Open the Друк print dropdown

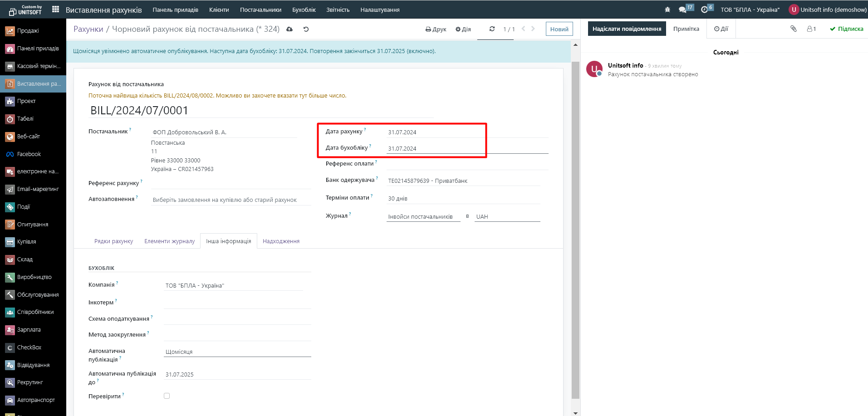click(436, 29)
